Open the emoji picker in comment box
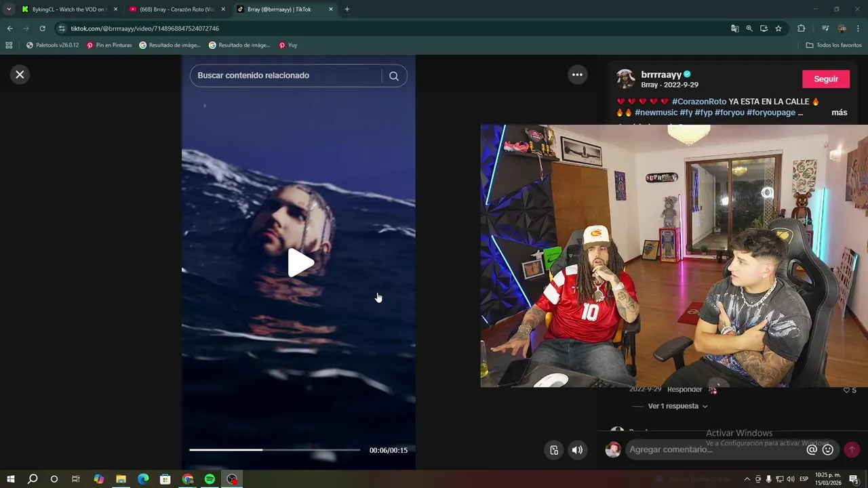Screen dimensions: 868x488 pyautogui.click(x=828, y=449)
